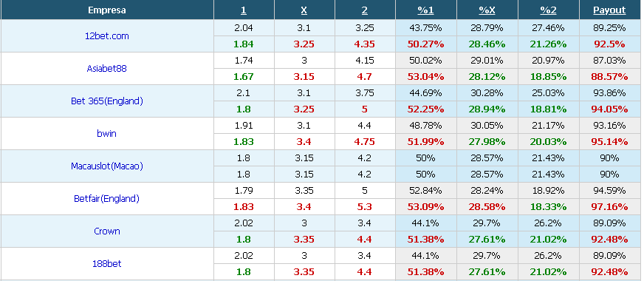
Task: Sort by the Payout column header
Action: pyautogui.click(x=609, y=10)
